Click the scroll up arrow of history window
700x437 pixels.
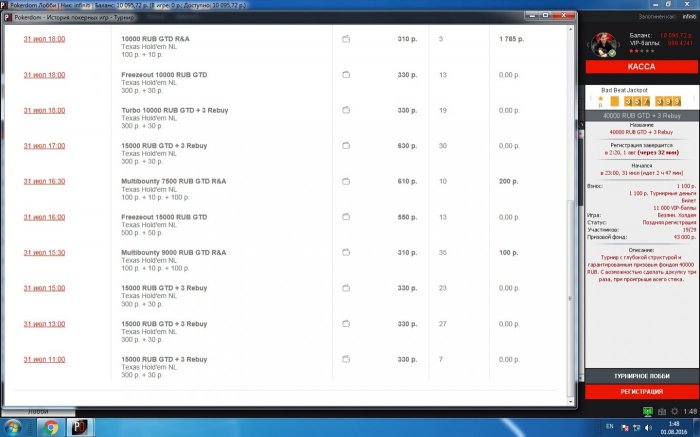click(570, 29)
